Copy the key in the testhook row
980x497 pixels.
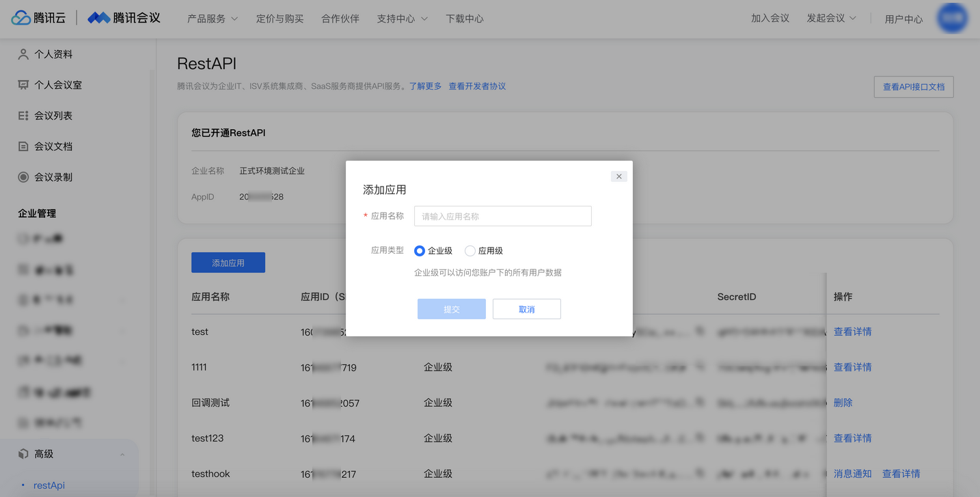click(700, 474)
